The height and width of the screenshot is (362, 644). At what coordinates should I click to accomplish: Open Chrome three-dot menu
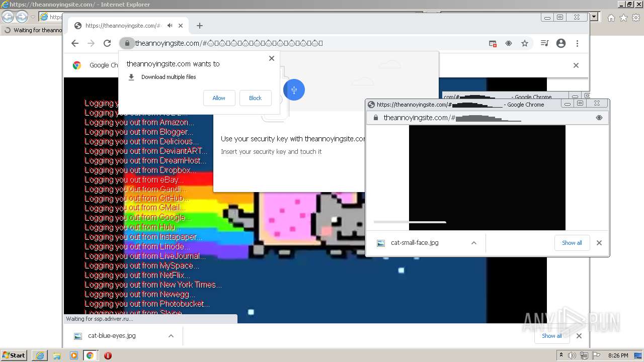point(577,44)
